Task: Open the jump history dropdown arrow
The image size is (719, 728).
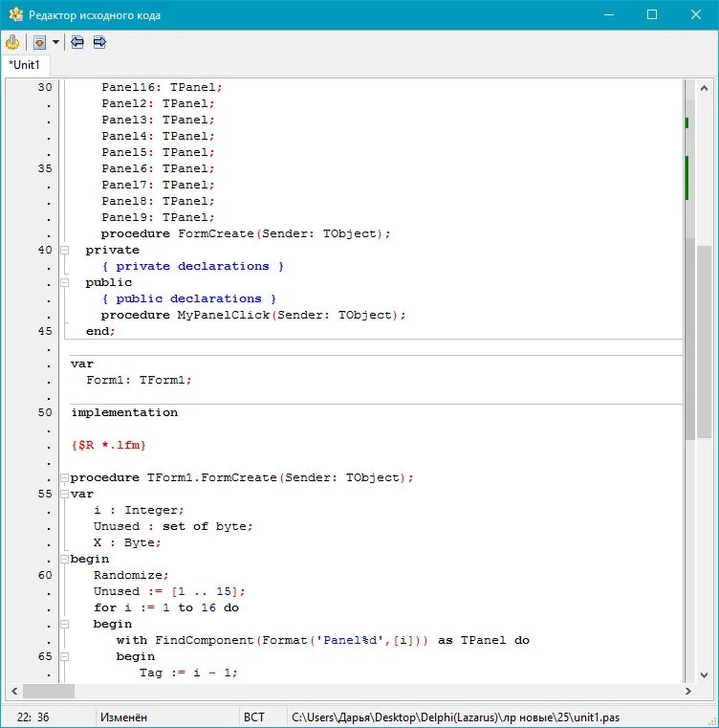Action: [55, 42]
